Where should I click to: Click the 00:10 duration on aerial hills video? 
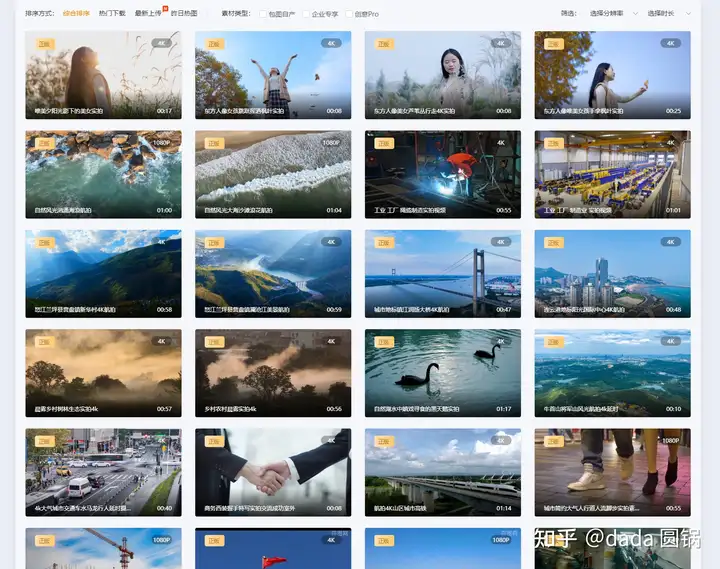click(x=674, y=409)
